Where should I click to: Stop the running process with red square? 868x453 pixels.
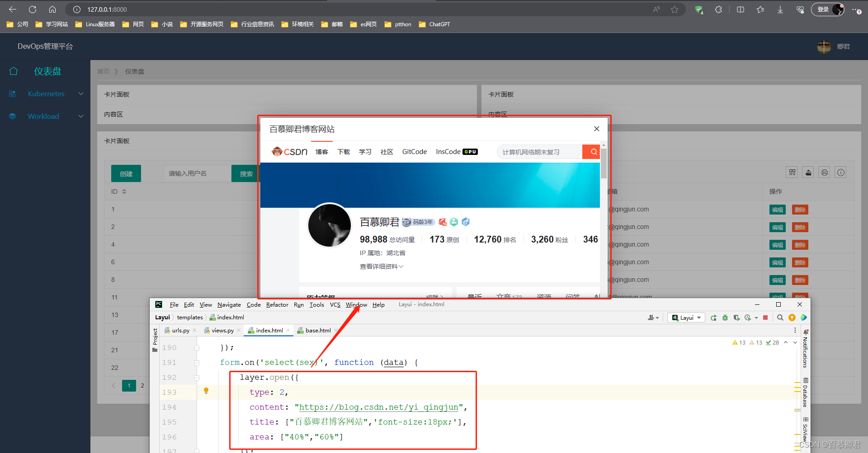tap(765, 318)
